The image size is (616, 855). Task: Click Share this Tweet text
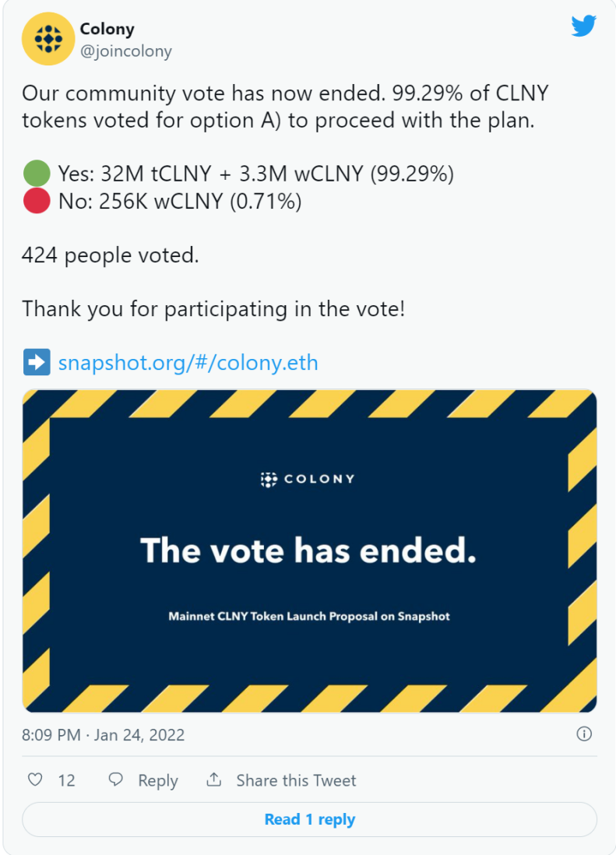click(x=296, y=780)
